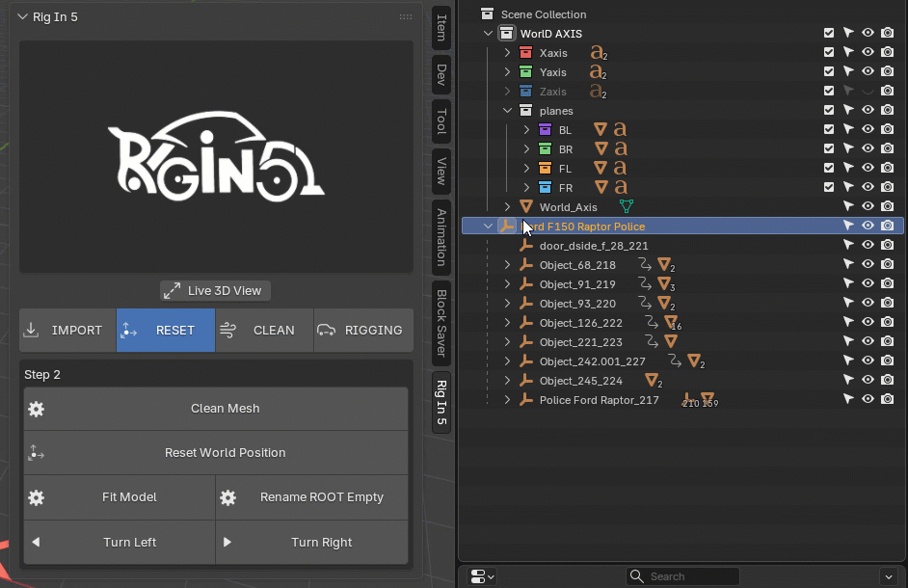
Task: Click the Yaxis green collection icon
Action: point(525,72)
